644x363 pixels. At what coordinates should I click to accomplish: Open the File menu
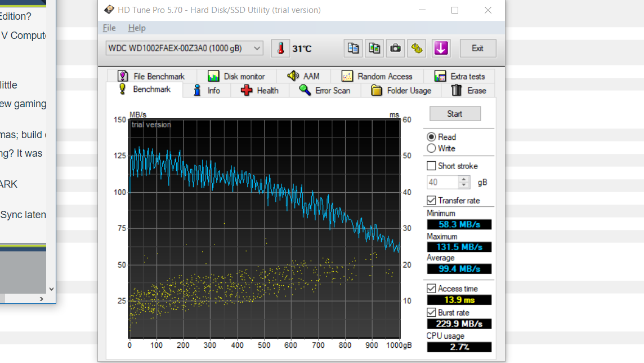click(x=109, y=28)
